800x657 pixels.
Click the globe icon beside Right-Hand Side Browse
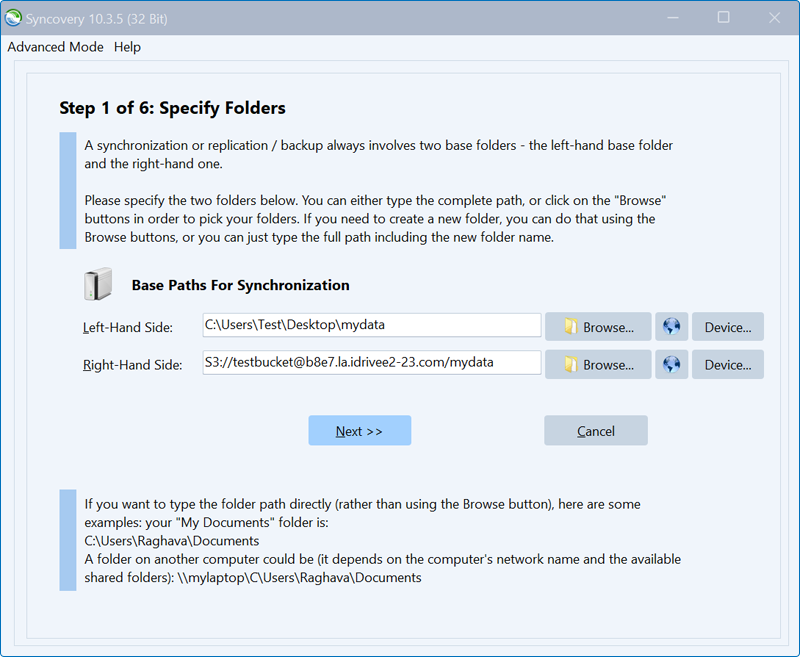tap(671, 364)
